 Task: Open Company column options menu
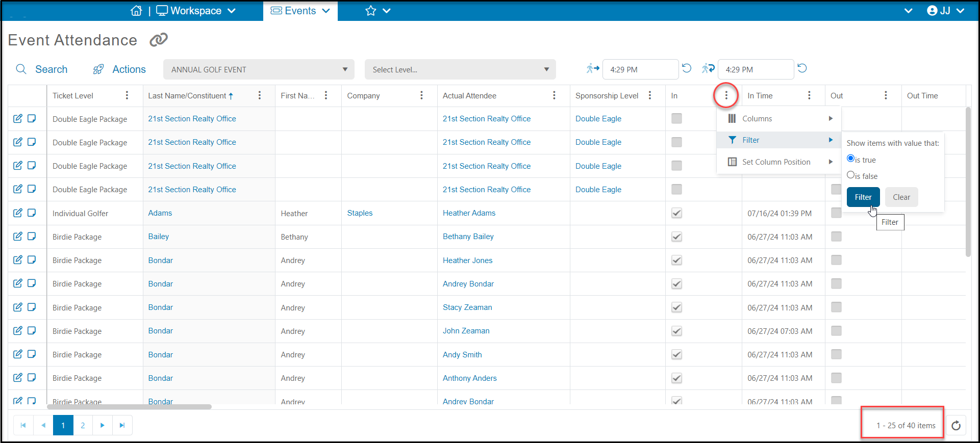click(x=421, y=95)
